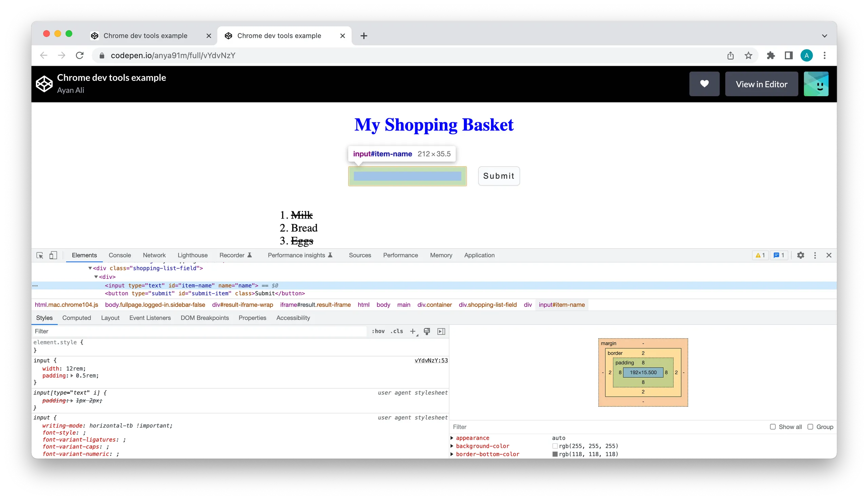Screen dimensions: 868x500
Task: Click the heart icon on the CodePen page
Action: pos(704,84)
